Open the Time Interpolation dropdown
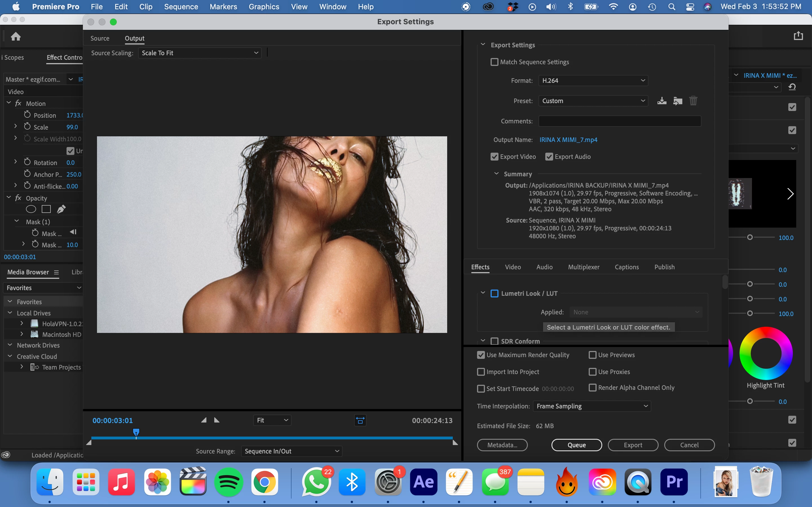Image resolution: width=812 pixels, height=507 pixels. click(592, 406)
